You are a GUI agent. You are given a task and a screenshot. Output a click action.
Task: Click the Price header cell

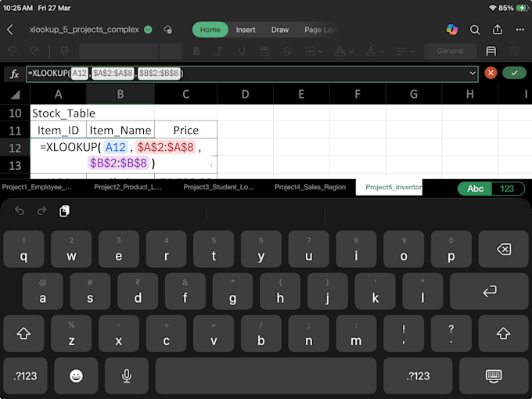pyautogui.click(x=186, y=130)
